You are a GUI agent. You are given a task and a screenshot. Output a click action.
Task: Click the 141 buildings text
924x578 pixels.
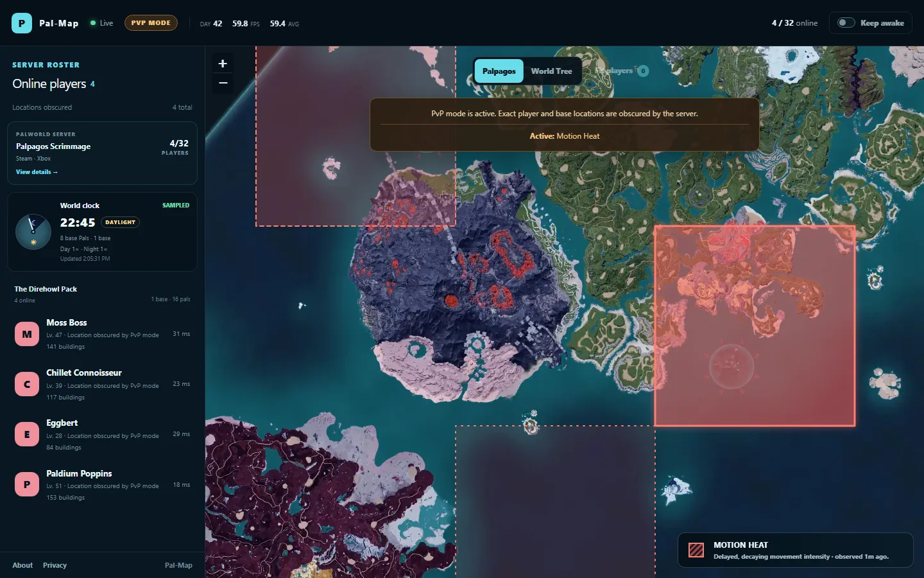[x=65, y=347]
